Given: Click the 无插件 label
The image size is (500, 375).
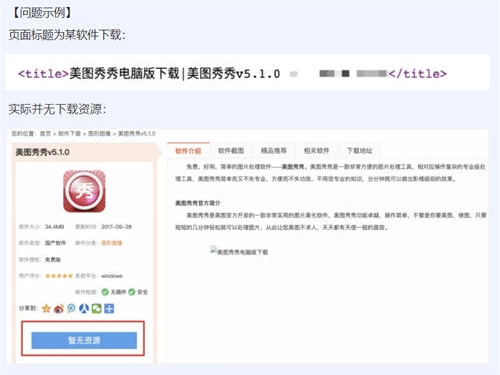Looking at the screenshot, I should point(118,292).
